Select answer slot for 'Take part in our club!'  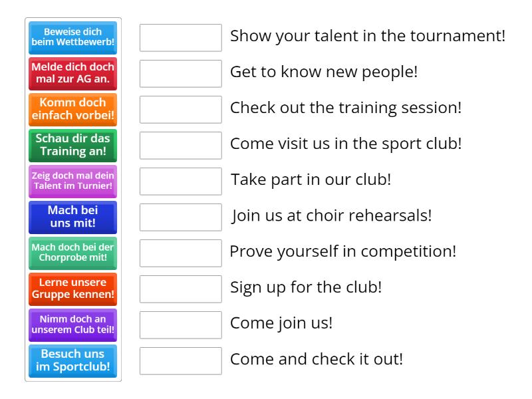[181, 182]
